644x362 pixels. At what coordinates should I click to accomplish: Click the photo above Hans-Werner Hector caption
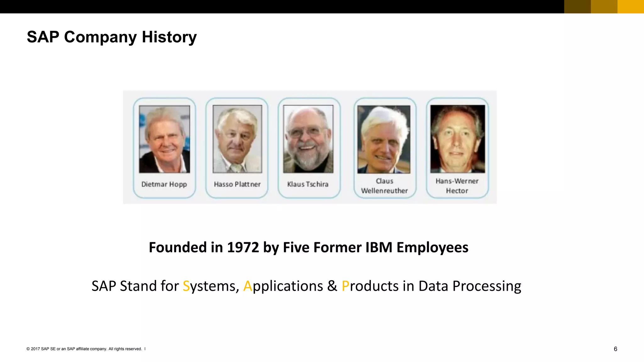pyautogui.click(x=458, y=139)
